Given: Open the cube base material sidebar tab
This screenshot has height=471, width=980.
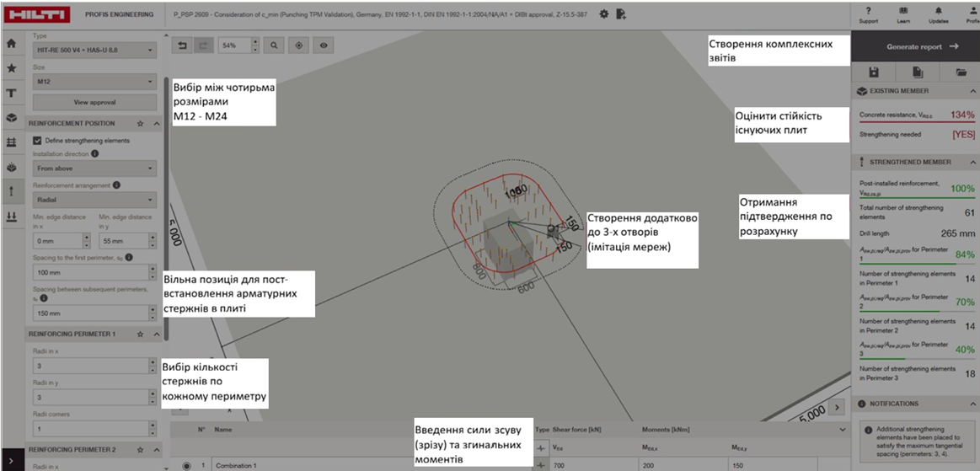Looking at the screenshot, I should 11,117.
